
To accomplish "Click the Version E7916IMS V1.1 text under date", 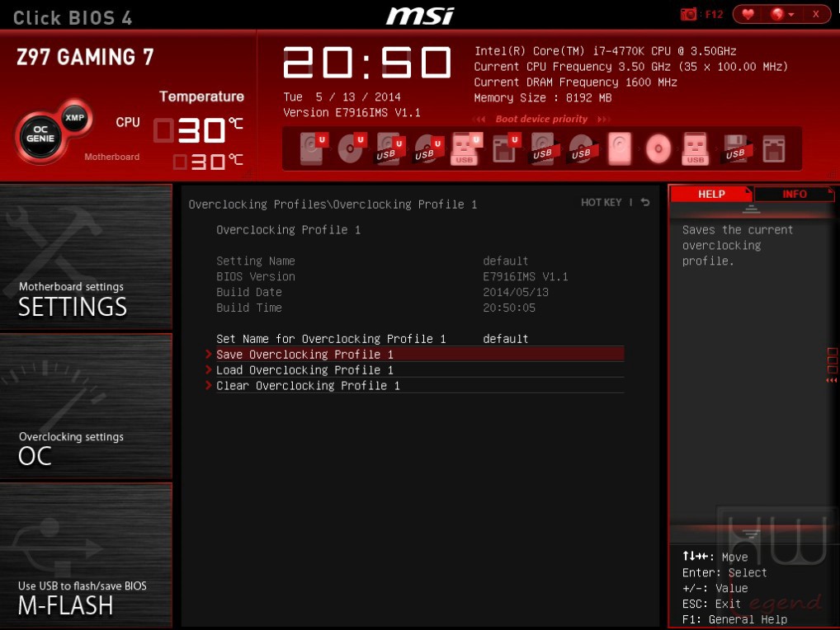I will tap(352, 112).
